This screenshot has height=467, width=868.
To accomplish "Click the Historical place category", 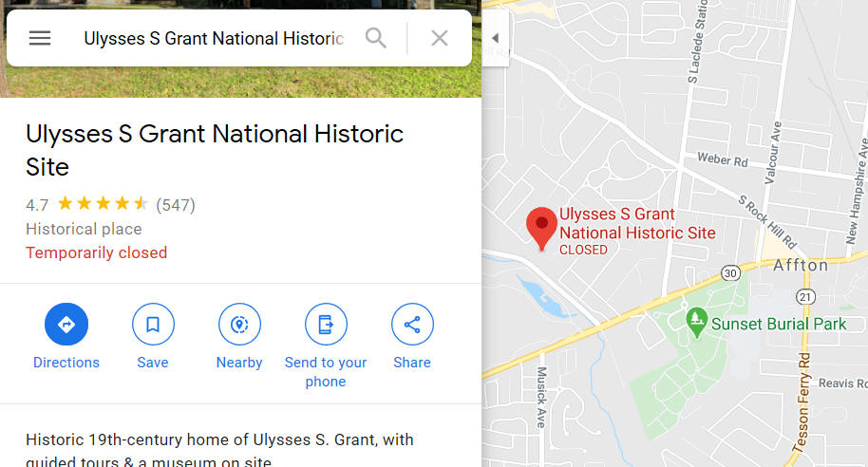I will (x=84, y=229).
